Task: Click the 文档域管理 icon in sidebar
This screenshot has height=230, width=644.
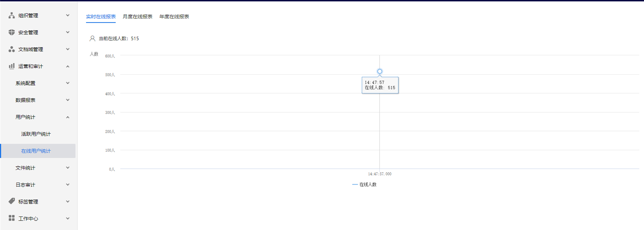Action: click(11, 49)
